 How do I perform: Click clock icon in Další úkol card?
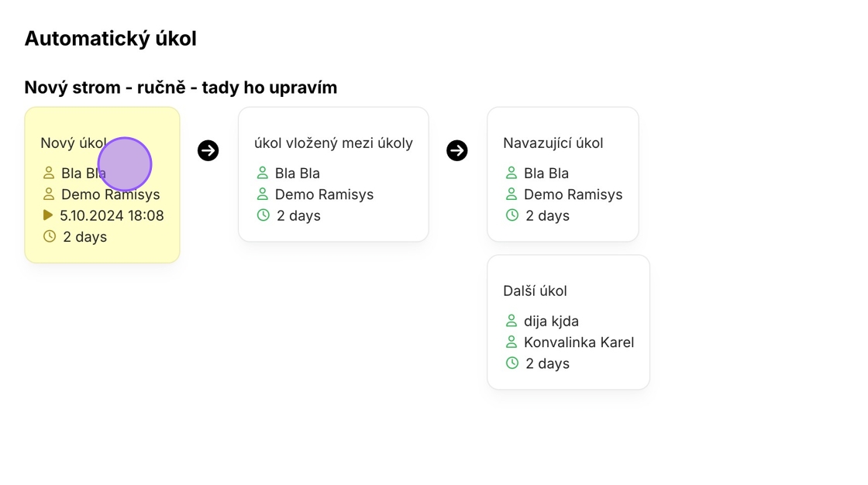[x=512, y=363]
